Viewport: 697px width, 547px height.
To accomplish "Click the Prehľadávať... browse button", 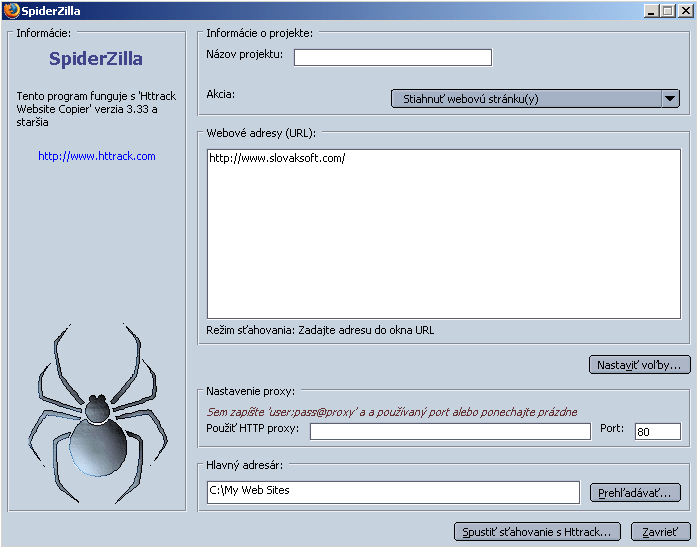I will coord(635,493).
